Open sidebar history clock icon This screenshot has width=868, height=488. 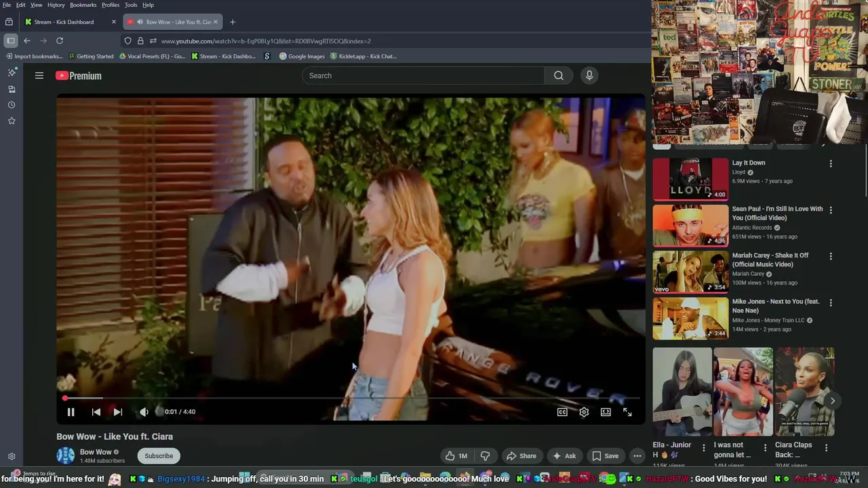click(x=12, y=105)
